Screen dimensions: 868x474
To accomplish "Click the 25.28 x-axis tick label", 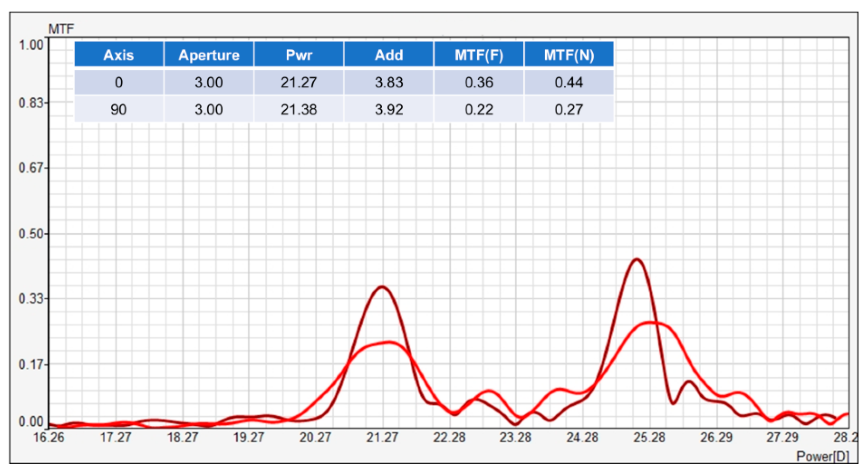I will point(649,438).
